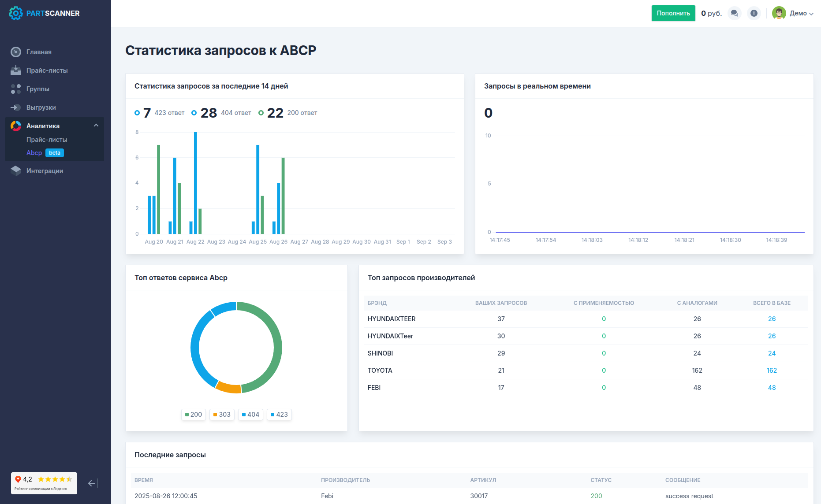Click the Брэнд column header
The height and width of the screenshot is (504, 821).
point(377,303)
